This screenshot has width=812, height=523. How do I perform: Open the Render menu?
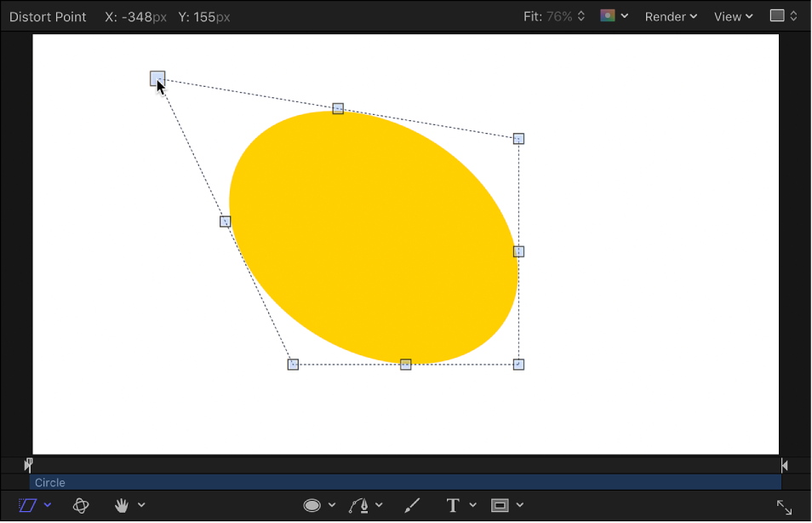tap(670, 16)
